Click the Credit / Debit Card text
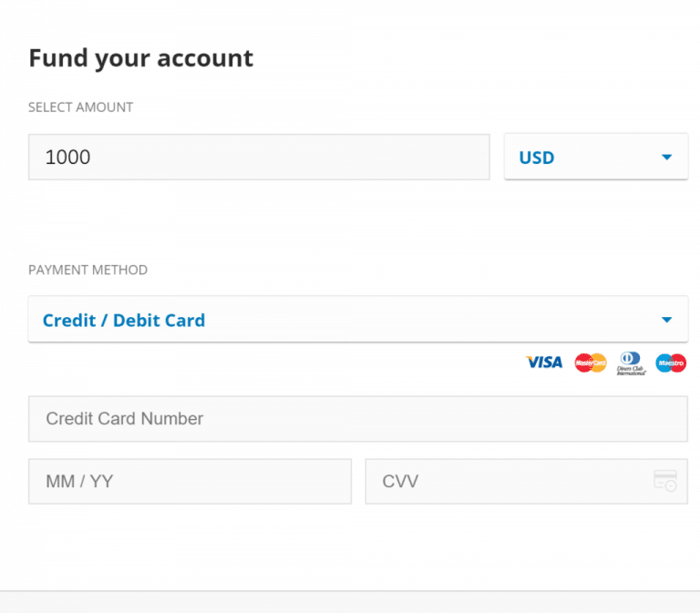Viewport: 700px width, 613px height. [x=124, y=321]
